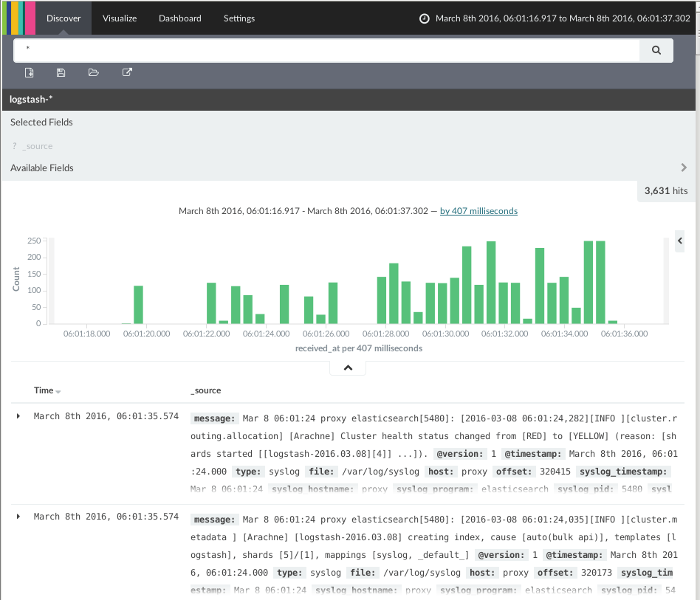Expand the Available Fields section
Image resolution: width=700 pixels, height=600 pixels.
pyautogui.click(x=684, y=168)
